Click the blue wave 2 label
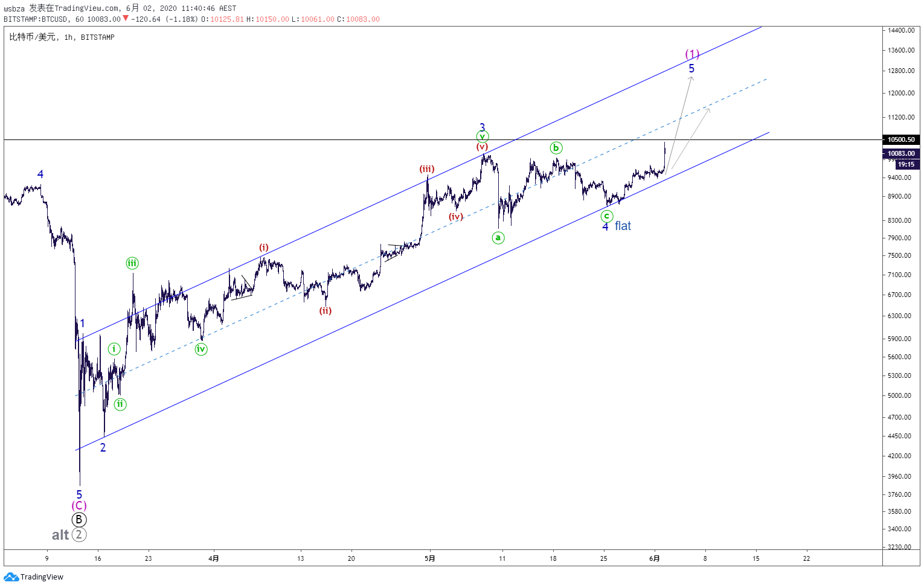The image size is (924, 588). 103,447
